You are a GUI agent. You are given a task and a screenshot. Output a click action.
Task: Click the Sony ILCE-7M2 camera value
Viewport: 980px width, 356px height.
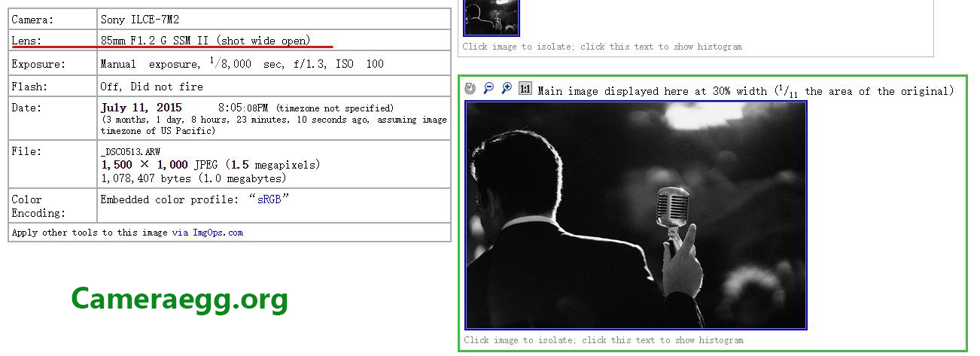coord(140,20)
